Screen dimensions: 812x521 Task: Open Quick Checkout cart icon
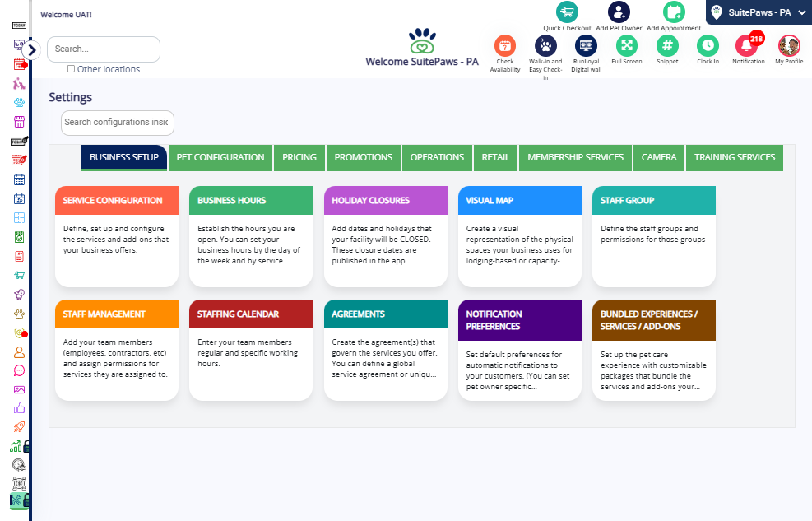click(x=567, y=12)
